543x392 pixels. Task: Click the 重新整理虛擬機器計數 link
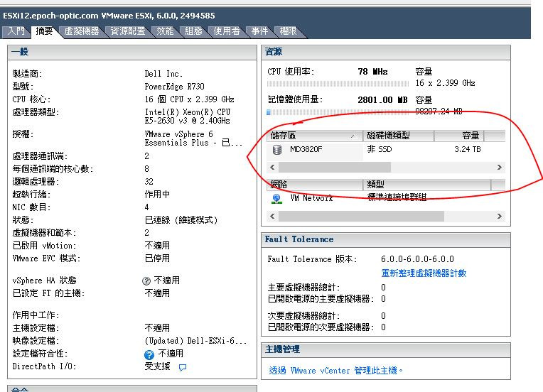(x=424, y=273)
